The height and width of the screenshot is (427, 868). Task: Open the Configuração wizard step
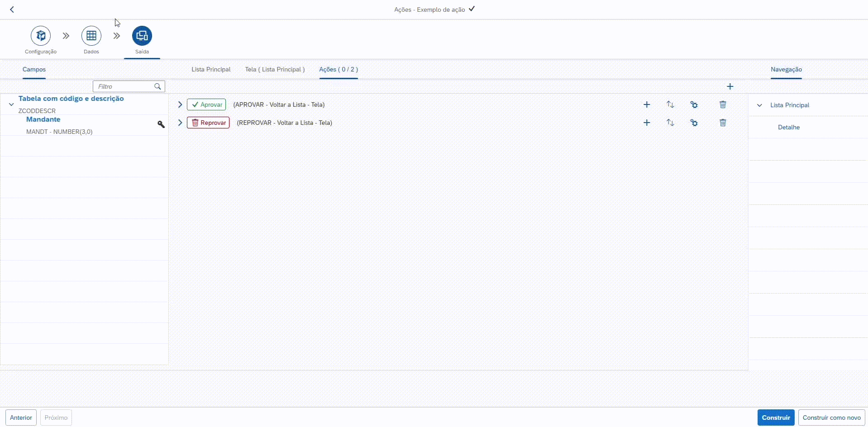point(41,36)
